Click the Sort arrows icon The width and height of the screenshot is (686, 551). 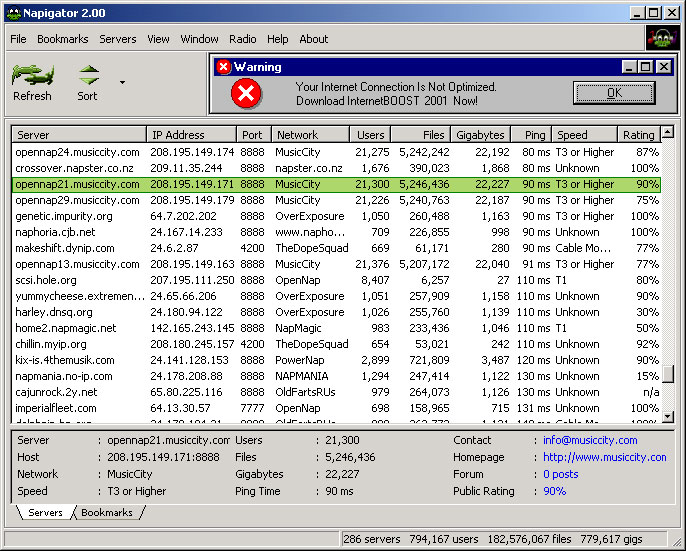tap(89, 75)
